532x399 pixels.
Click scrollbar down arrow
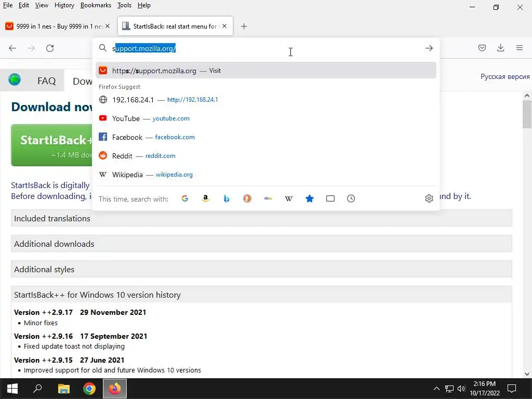(527, 374)
